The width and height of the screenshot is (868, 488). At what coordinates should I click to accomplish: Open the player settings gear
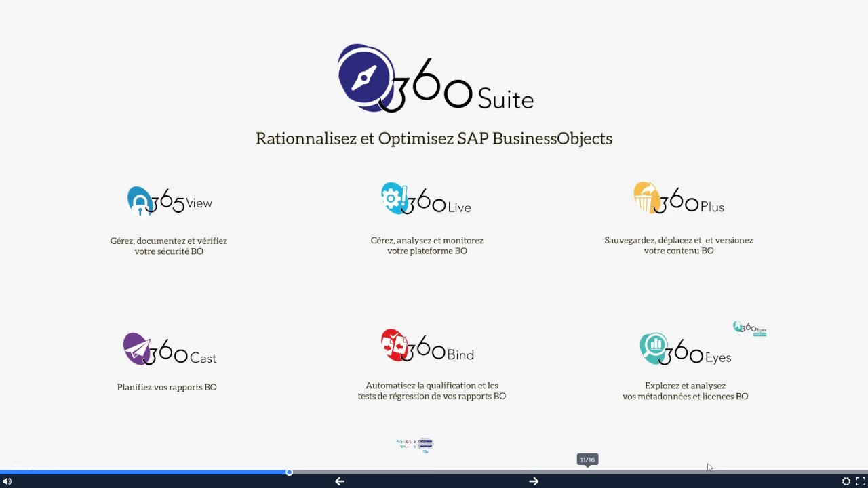pos(846,481)
